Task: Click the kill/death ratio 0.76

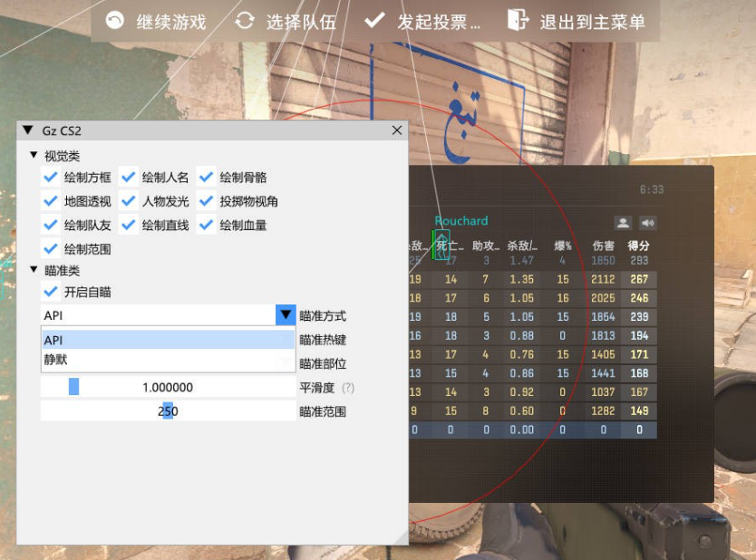Action: (x=522, y=354)
